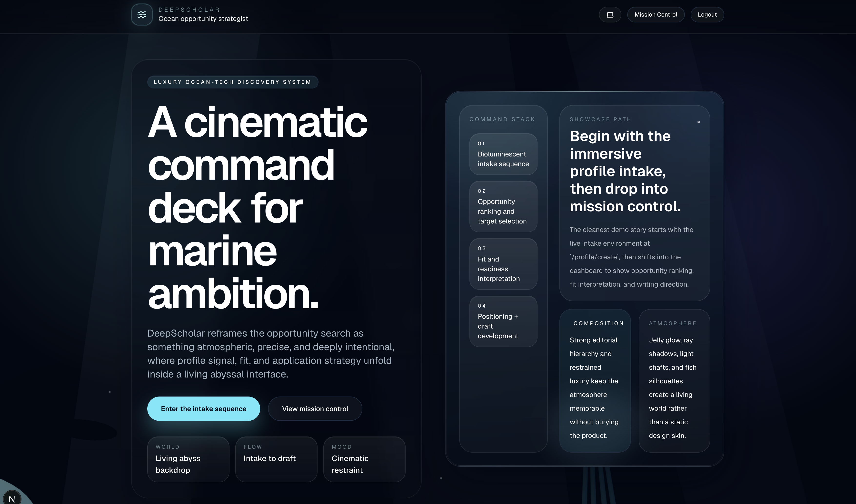
Task: Select step 04 Positioning + draft development
Action: point(503,321)
